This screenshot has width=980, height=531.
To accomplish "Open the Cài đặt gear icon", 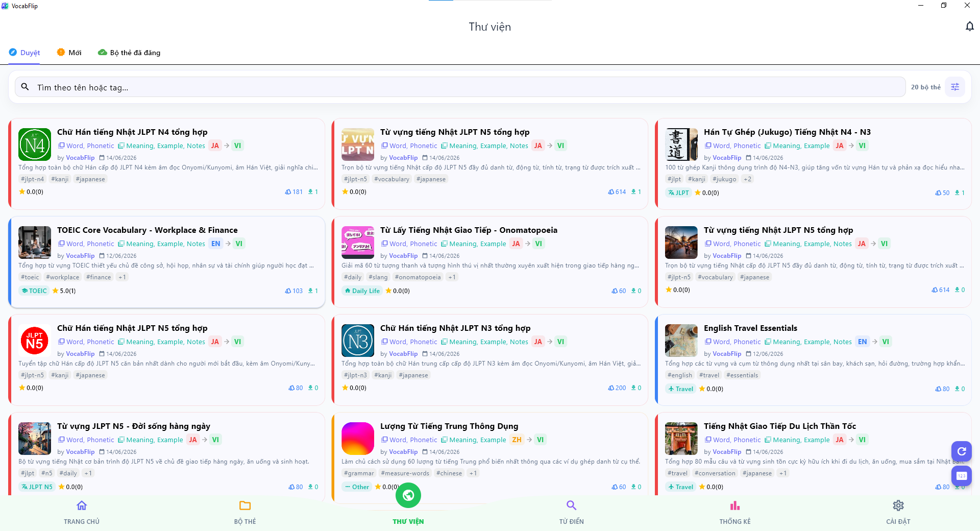I will [898, 505].
